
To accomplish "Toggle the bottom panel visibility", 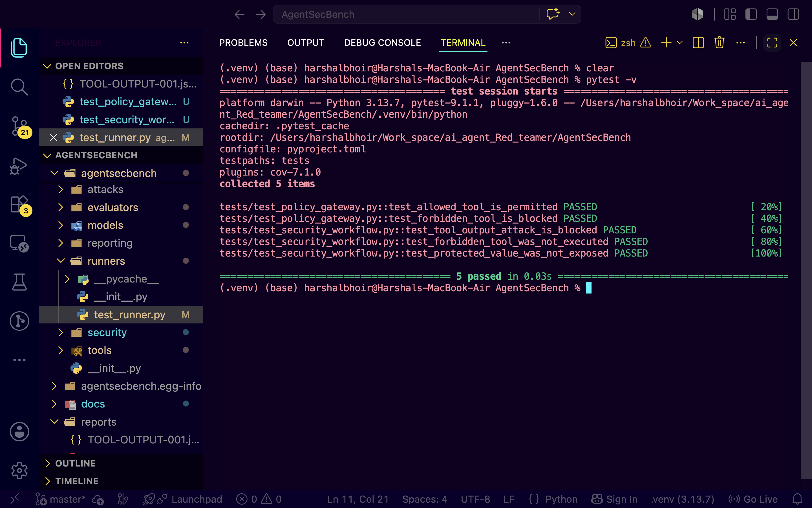I will pos(772,14).
